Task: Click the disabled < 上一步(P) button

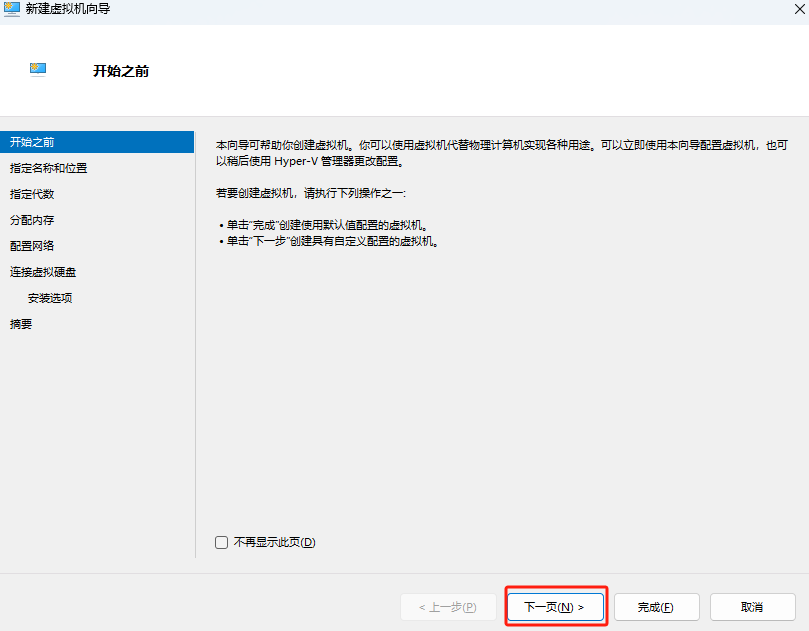Action: click(x=448, y=607)
